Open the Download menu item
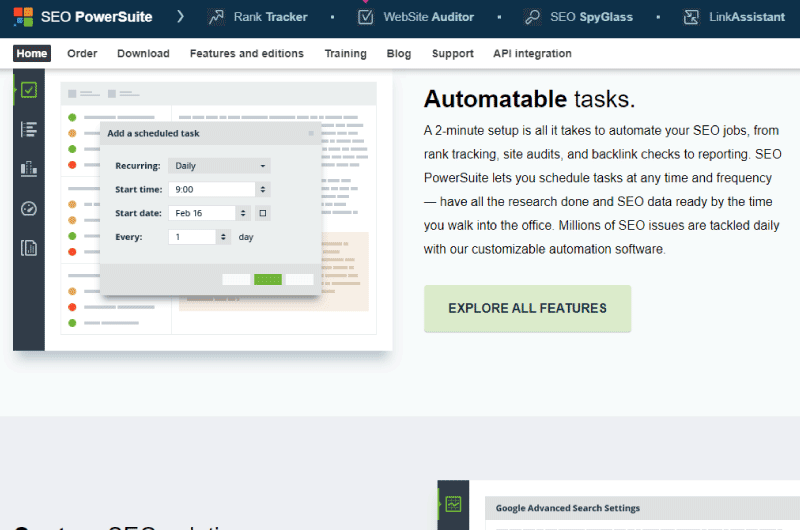The width and height of the screenshot is (800, 530). [x=143, y=53]
